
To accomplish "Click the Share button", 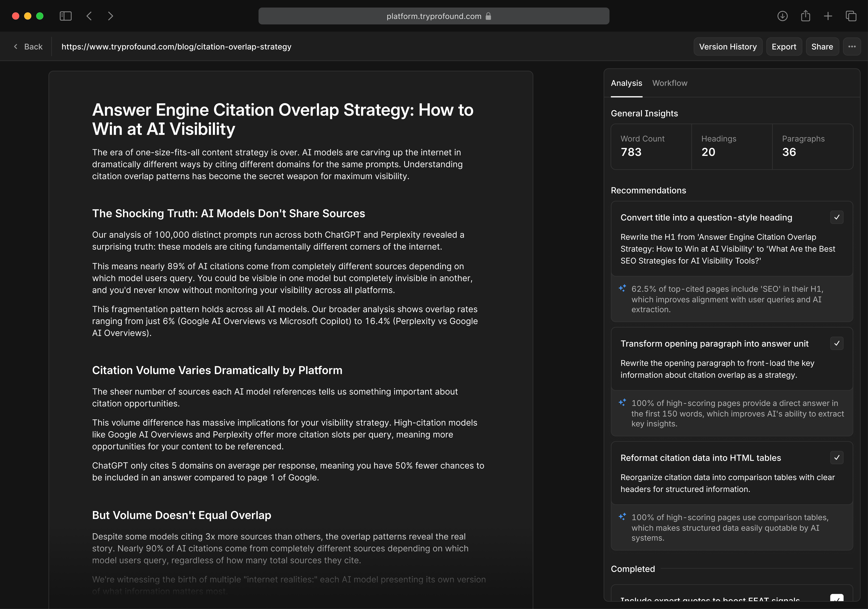I will (x=822, y=47).
